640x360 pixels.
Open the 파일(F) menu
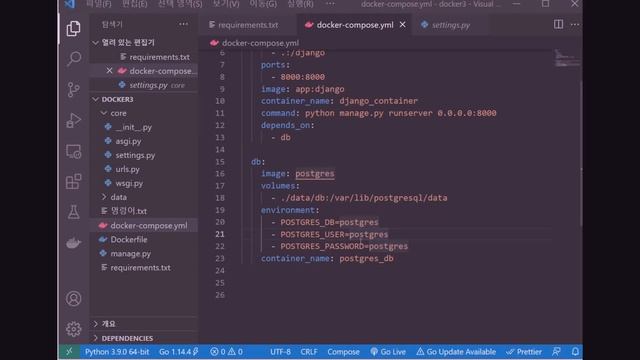pos(99,4)
